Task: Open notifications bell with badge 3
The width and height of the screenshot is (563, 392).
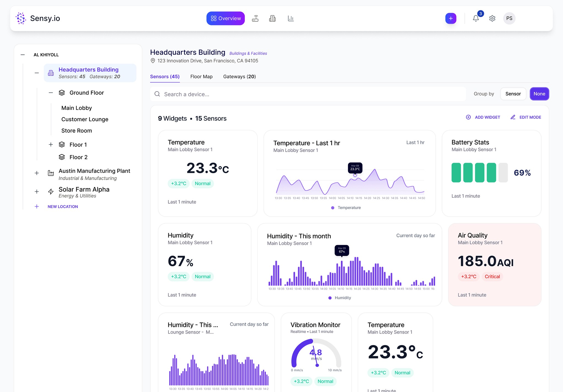Action: 476,18
